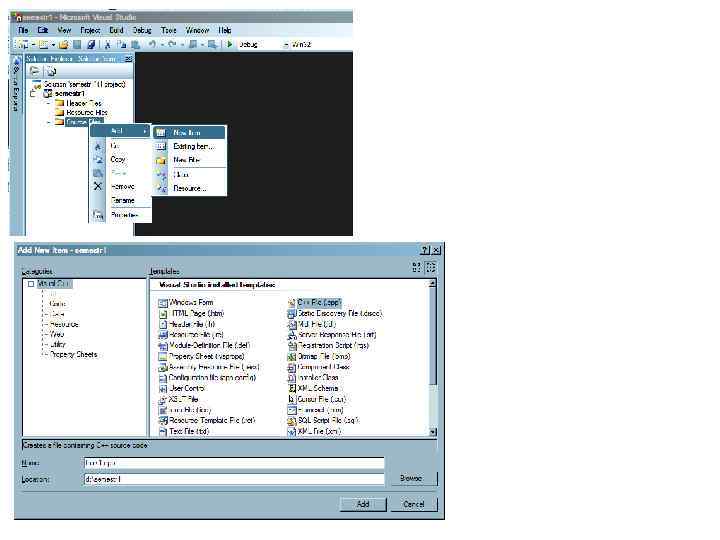
Task: Click the Navigate Backward toolbar icon
Action: tap(193, 45)
